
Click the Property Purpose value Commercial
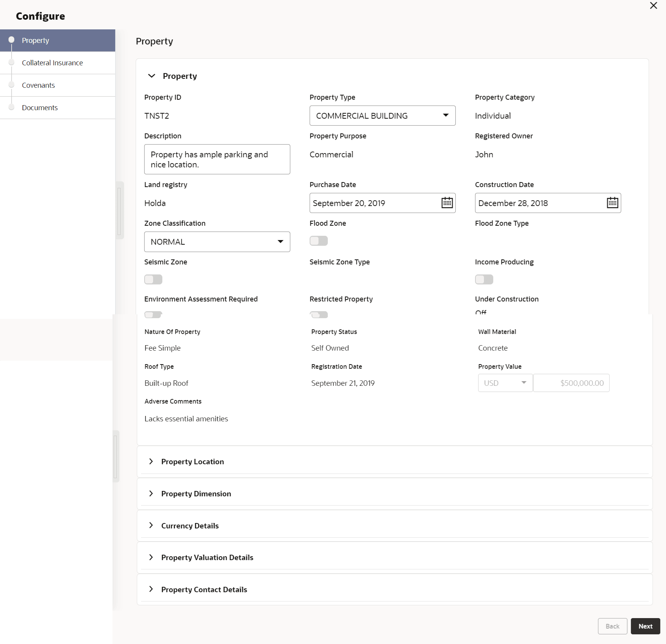(x=331, y=155)
